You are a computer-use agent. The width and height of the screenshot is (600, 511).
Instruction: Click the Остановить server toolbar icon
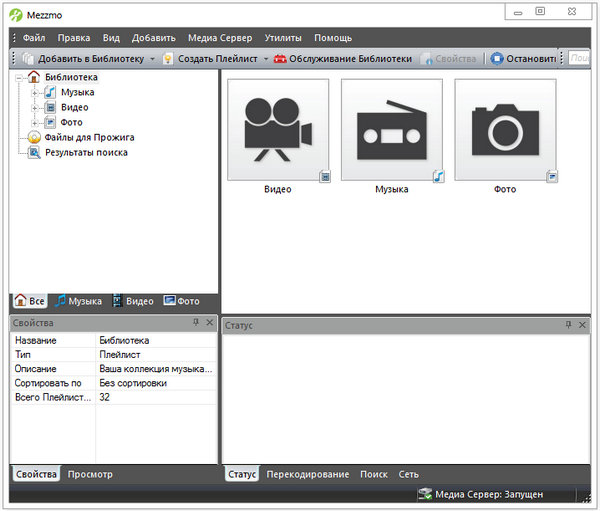tap(497, 59)
